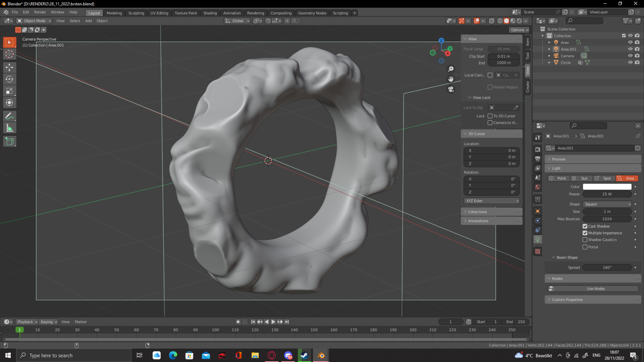This screenshot has width=644, height=362.
Task: Open the light Shape dropdown set to Square
Action: [607, 204]
